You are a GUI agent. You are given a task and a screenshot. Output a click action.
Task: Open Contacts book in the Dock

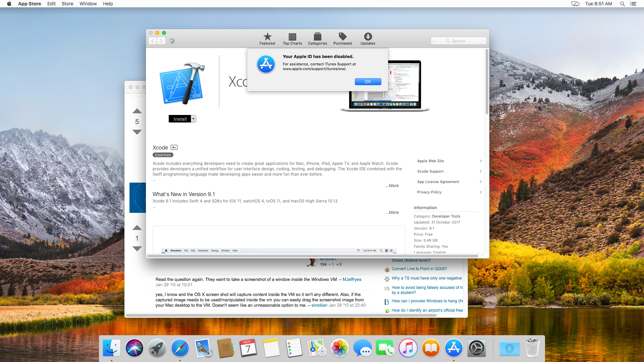[x=226, y=348]
